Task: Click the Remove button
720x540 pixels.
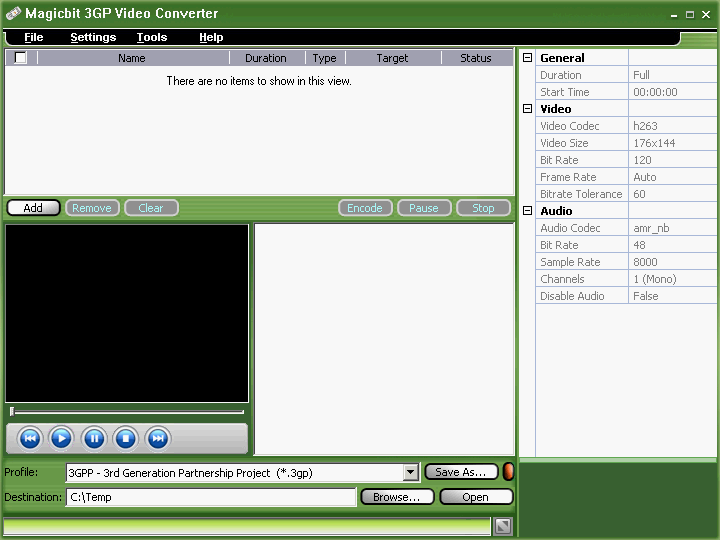Action: point(92,208)
